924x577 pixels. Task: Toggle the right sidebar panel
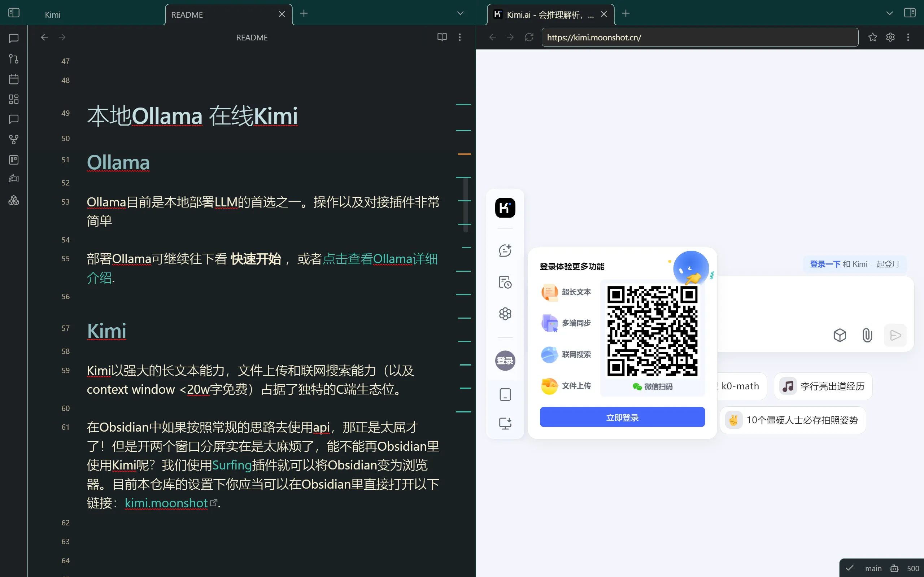[910, 13]
